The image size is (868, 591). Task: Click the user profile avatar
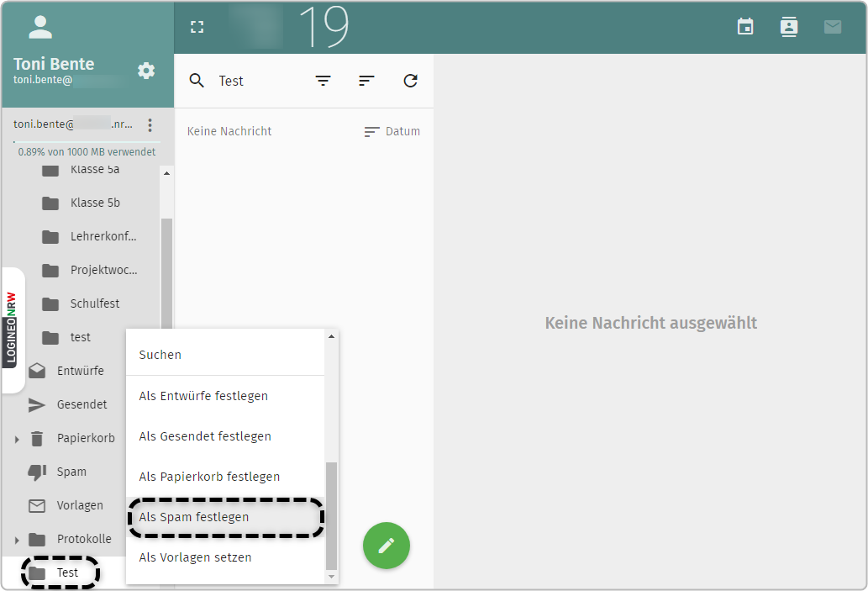[40, 27]
